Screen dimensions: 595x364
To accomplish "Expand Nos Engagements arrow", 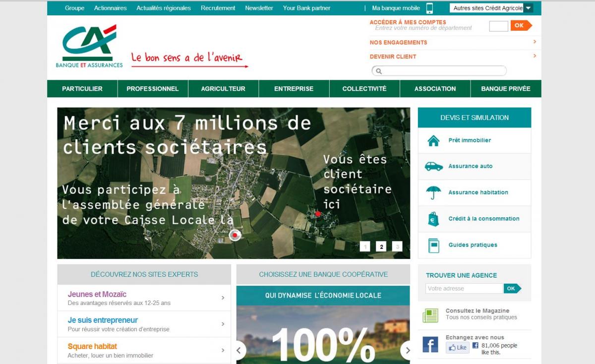I will 535,42.
